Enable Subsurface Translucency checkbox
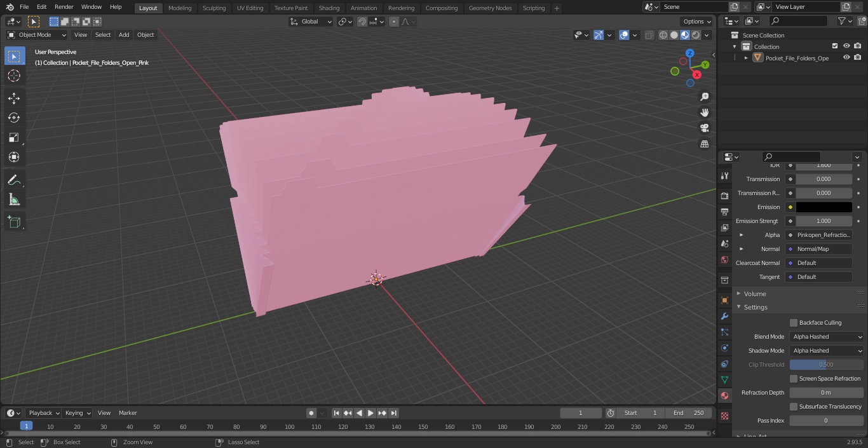Image resolution: width=868 pixels, height=448 pixels. (x=794, y=407)
